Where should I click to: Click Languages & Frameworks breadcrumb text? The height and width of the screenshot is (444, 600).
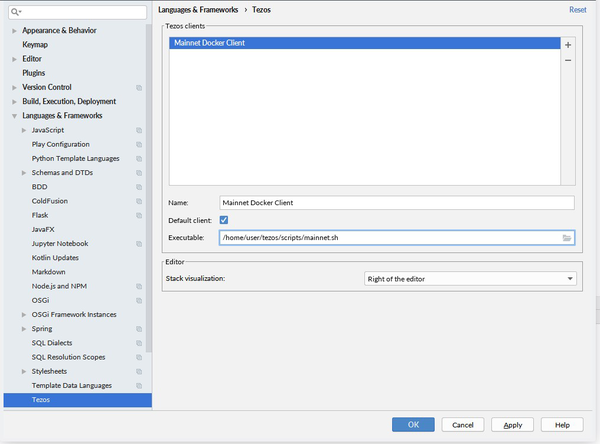tap(198, 10)
